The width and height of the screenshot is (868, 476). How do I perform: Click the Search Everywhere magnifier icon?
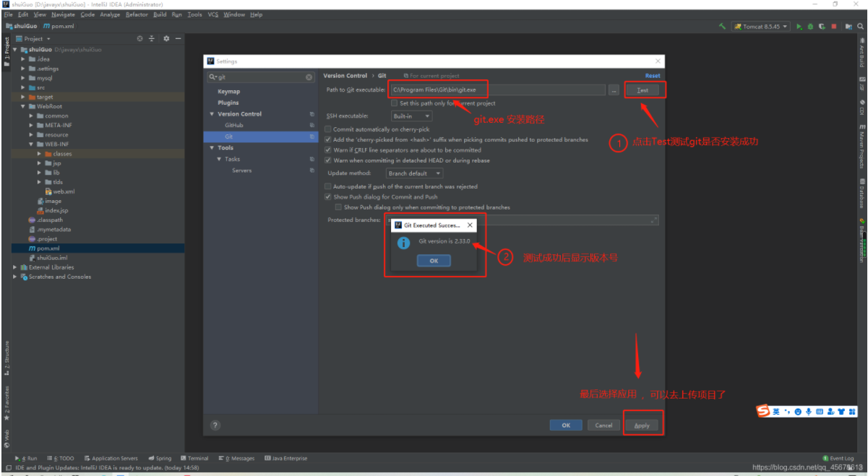pyautogui.click(x=859, y=27)
